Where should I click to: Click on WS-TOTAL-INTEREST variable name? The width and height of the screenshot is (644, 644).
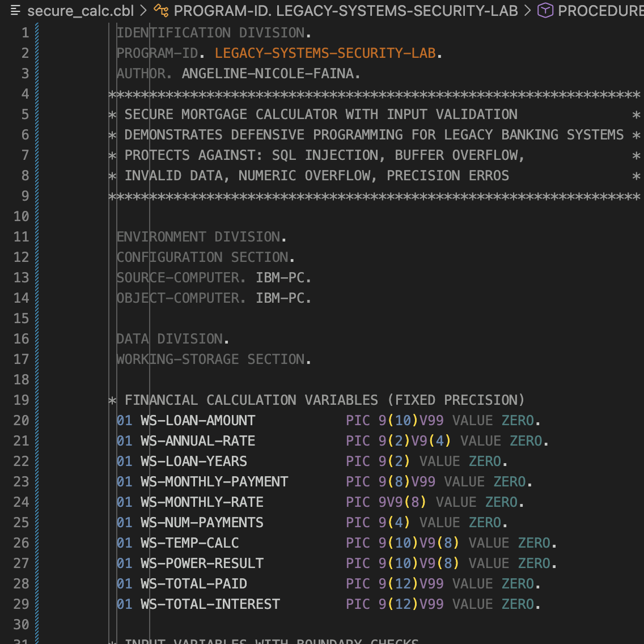point(210,604)
